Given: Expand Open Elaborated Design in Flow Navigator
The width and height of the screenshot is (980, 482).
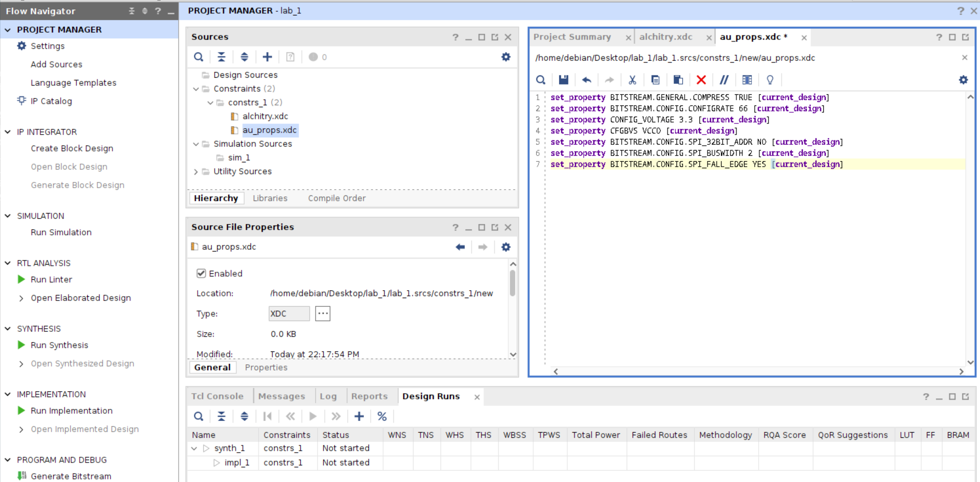Looking at the screenshot, I should (x=21, y=298).
